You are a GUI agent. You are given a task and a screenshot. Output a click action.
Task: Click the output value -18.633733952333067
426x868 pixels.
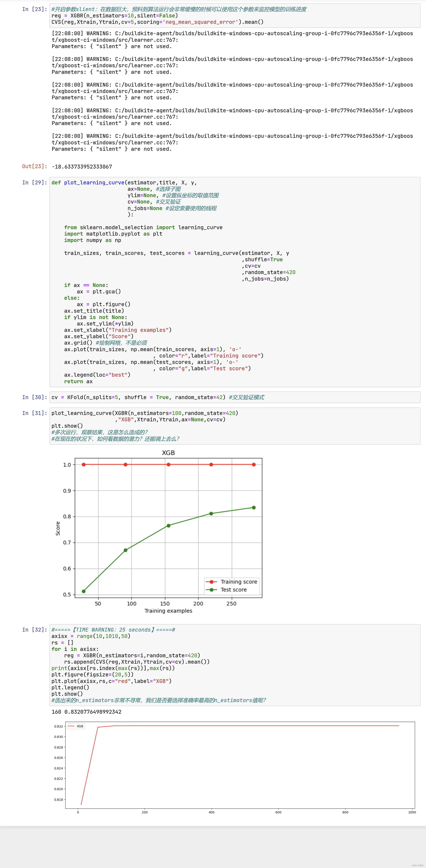pos(82,167)
